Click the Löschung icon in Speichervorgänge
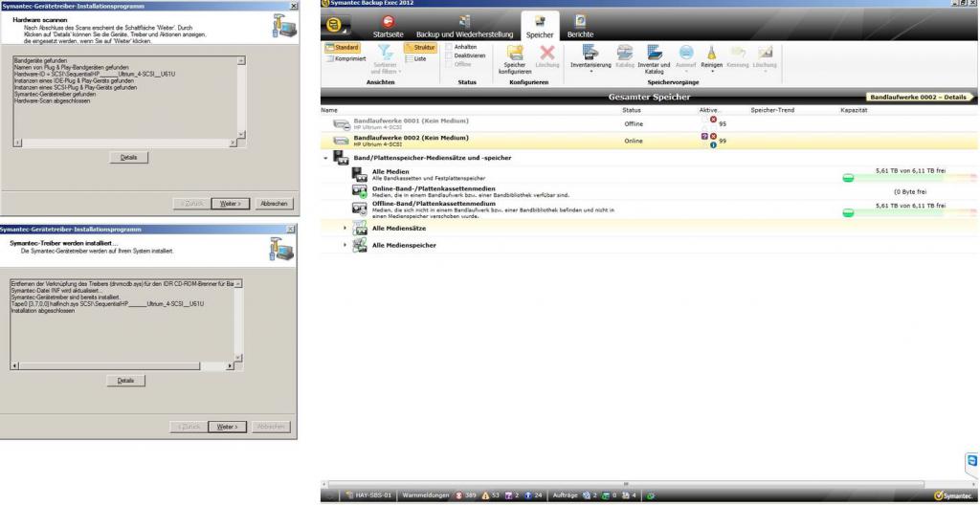This screenshot has width=980, height=506. [x=765, y=53]
